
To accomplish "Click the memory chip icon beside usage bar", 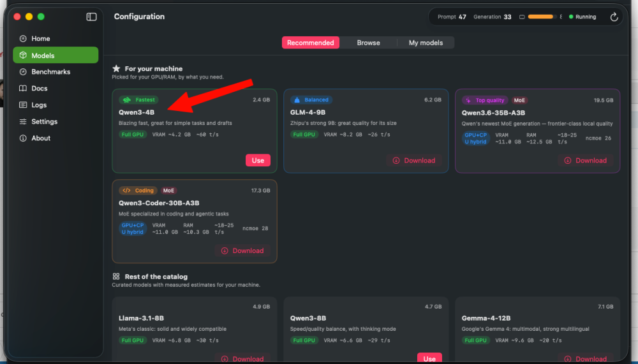I will [522, 17].
